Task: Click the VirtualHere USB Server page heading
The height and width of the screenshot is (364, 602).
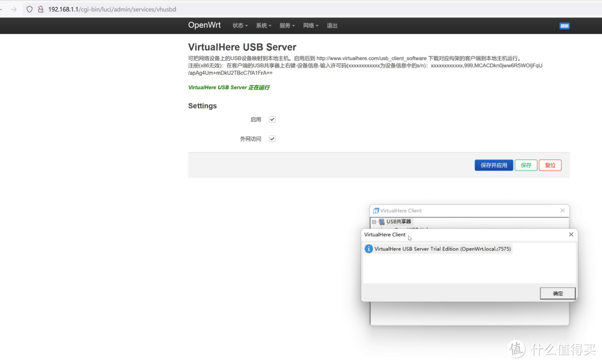Action: point(242,47)
